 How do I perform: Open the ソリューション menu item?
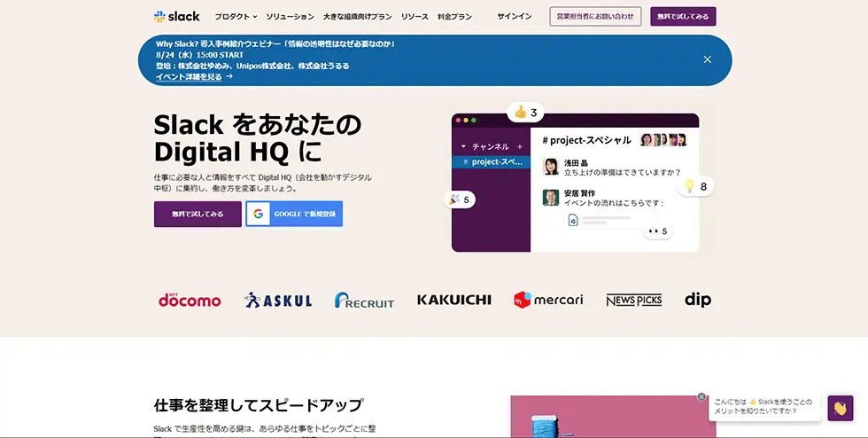[290, 17]
